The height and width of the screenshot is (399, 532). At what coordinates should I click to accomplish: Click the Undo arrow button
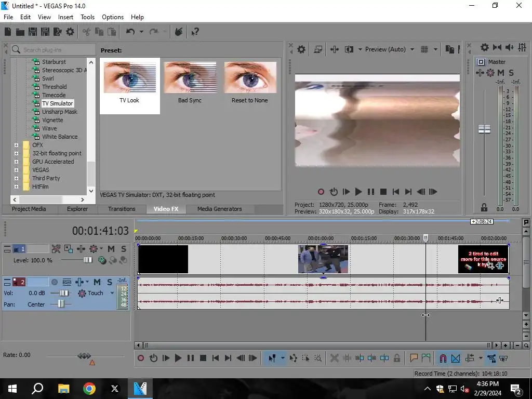130,32
